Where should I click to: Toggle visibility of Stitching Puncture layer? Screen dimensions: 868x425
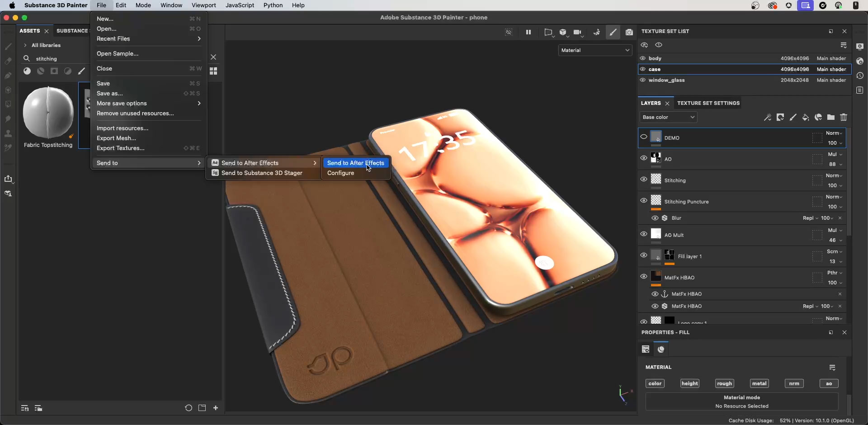(644, 200)
